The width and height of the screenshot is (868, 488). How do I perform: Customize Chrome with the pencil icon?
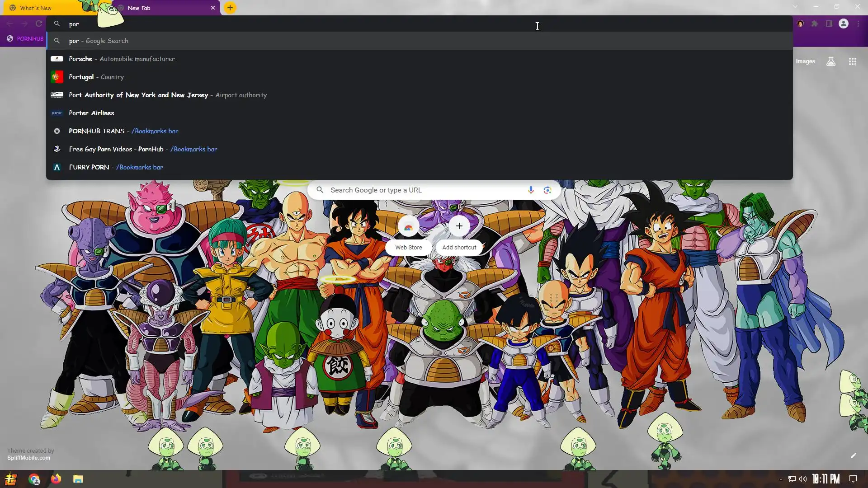pyautogui.click(x=853, y=455)
